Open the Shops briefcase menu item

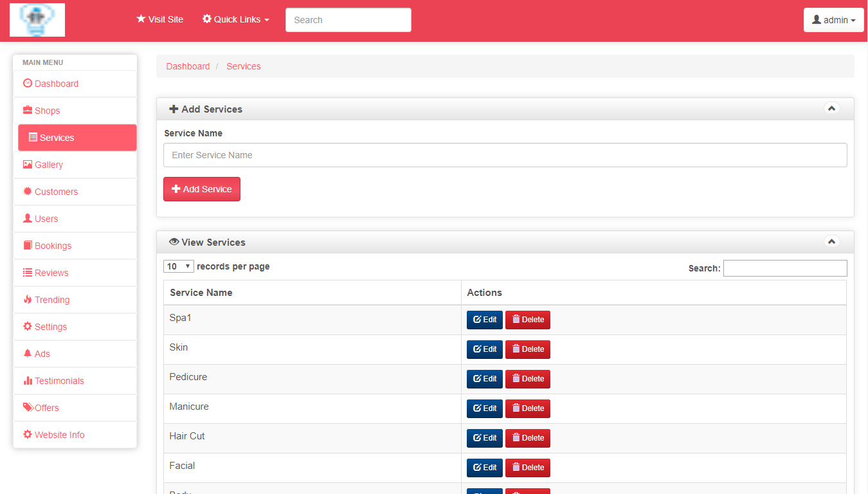coord(47,111)
